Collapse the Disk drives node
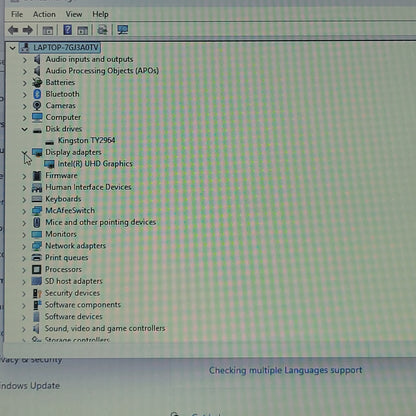 tap(25, 129)
